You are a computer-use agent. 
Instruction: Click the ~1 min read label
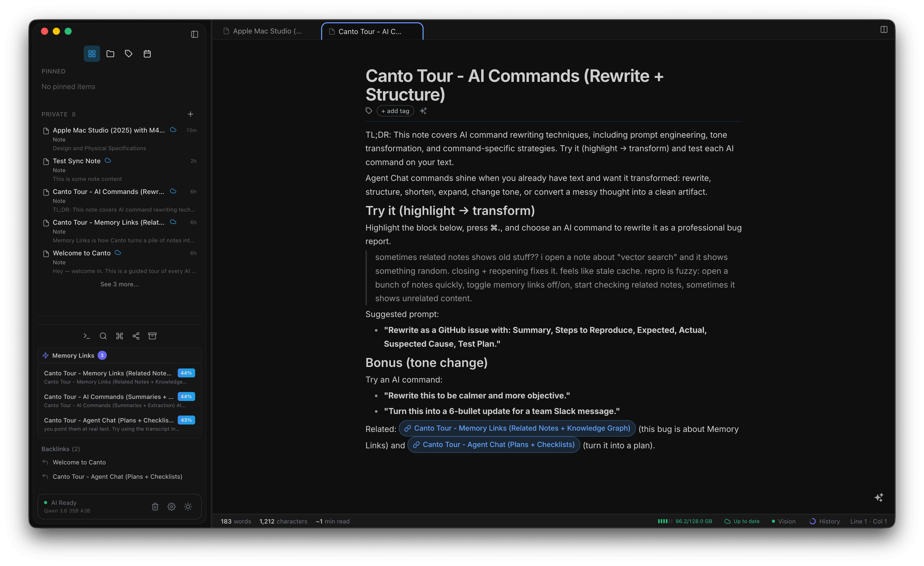[333, 521]
